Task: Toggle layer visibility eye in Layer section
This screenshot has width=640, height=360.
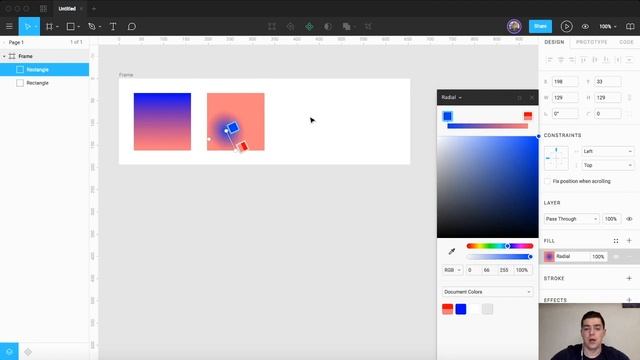Action: click(629, 219)
